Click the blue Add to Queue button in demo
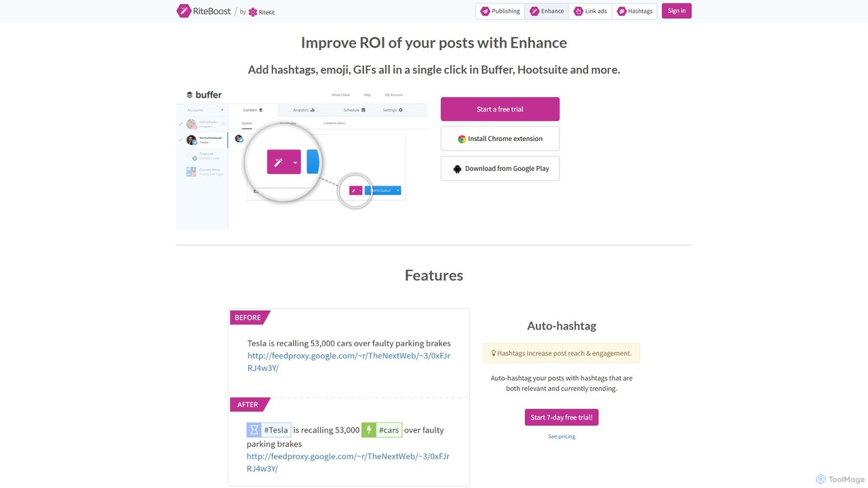This screenshot has height=488, width=868. (x=383, y=190)
